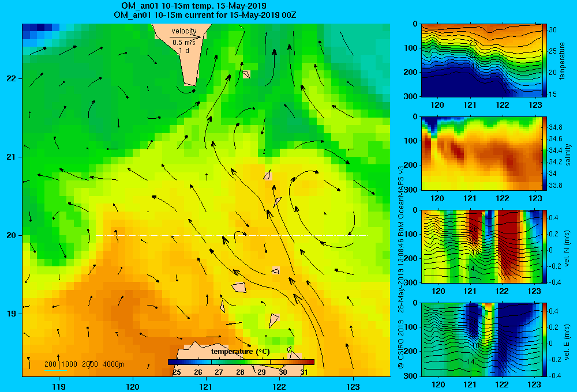Image resolution: width=577 pixels, height=392 pixels.
Task: Click the vertical colorbar of vel. N section
Action: click(545, 246)
